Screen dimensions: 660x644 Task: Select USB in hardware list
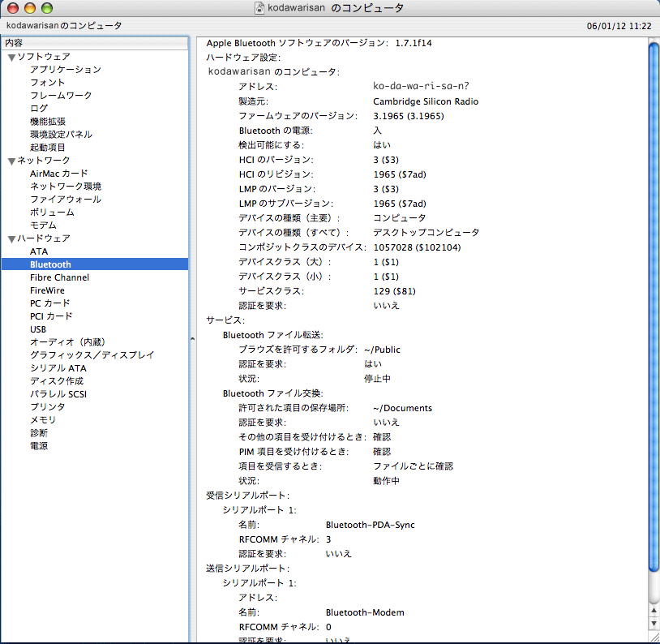(x=38, y=329)
